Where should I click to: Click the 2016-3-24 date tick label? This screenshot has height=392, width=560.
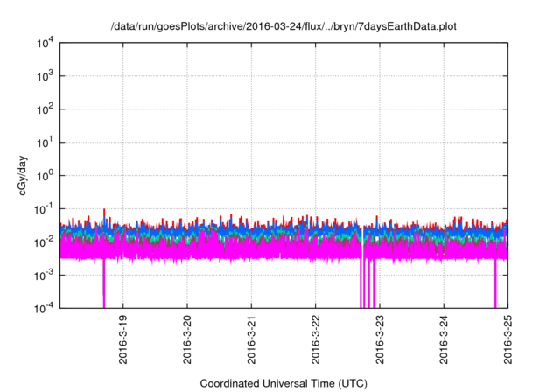[x=444, y=339]
